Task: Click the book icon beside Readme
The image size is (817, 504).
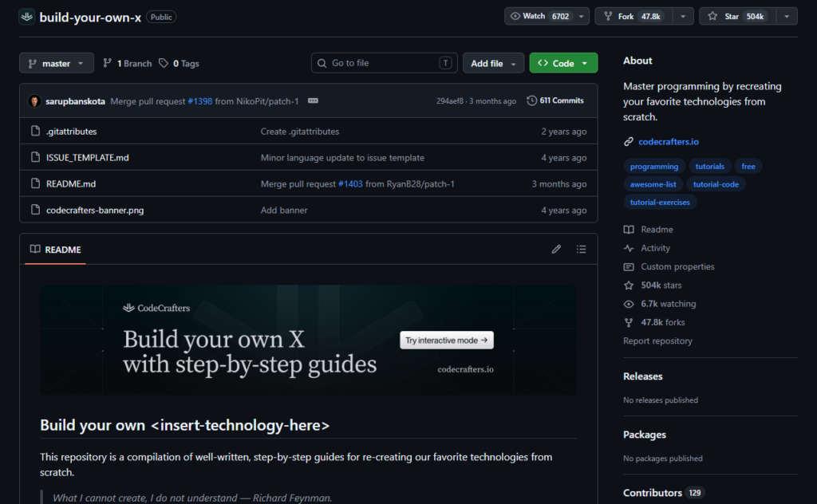Action: pos(629,230)
